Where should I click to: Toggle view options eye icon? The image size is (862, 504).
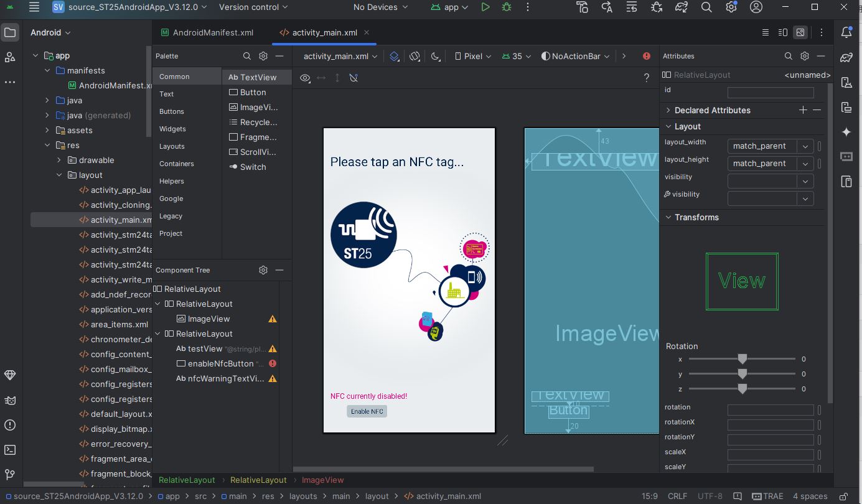305,78
